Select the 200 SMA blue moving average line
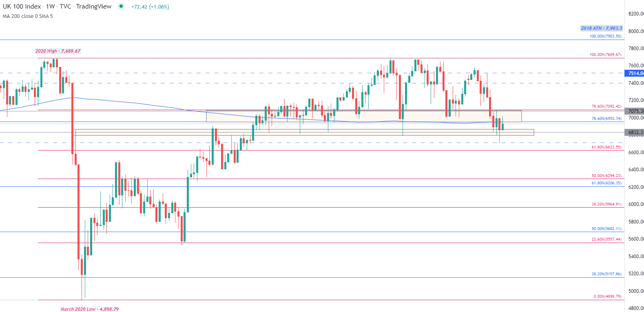The image size is (644, 312). pos(122,101)
